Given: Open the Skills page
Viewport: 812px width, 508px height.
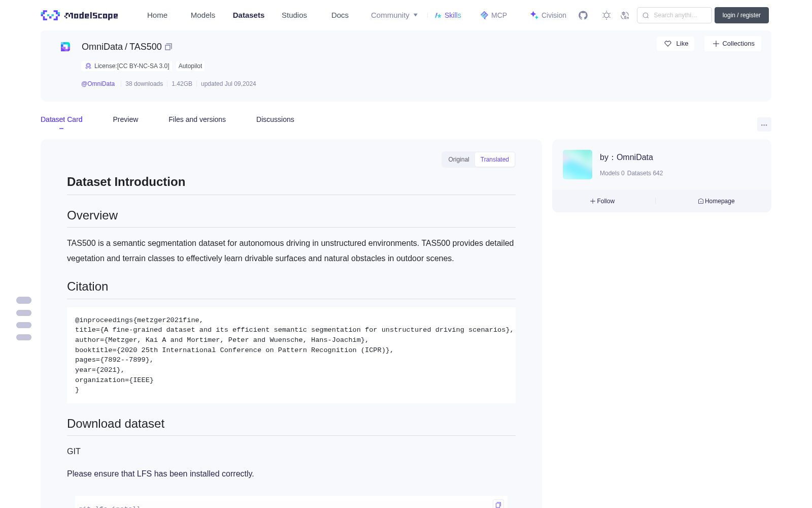Looking at the screenshot, I should 448,15.
